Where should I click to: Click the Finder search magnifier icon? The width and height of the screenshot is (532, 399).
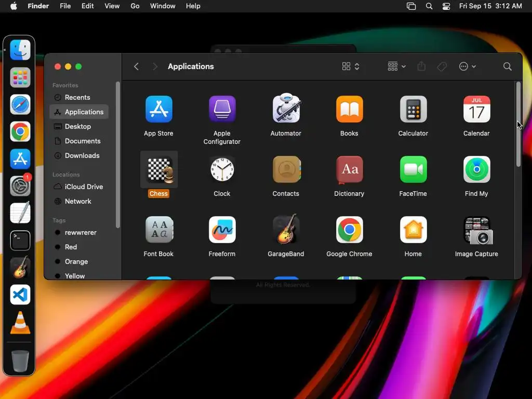[x=507, y=66]
